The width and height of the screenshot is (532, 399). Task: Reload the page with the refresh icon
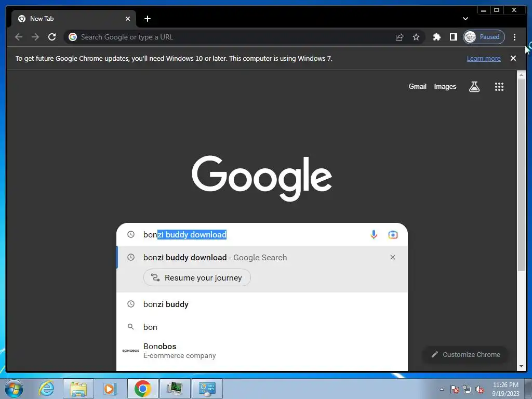52,37
